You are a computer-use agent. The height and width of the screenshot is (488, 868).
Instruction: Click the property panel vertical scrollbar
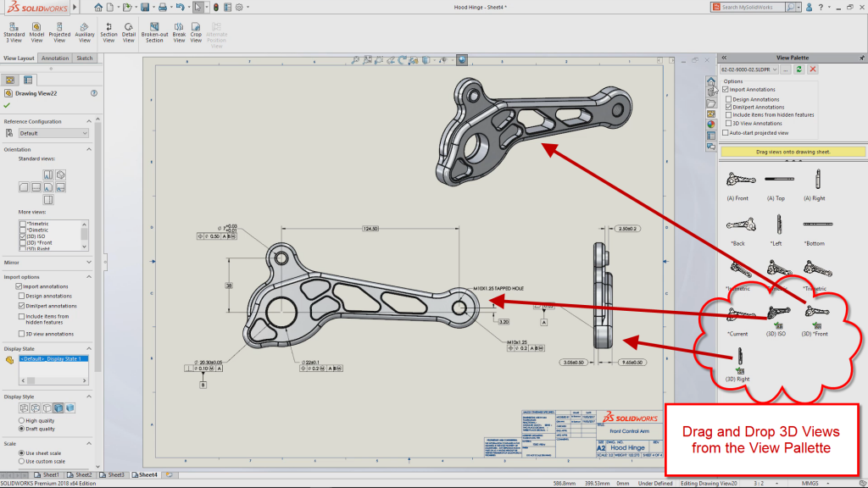98,293
